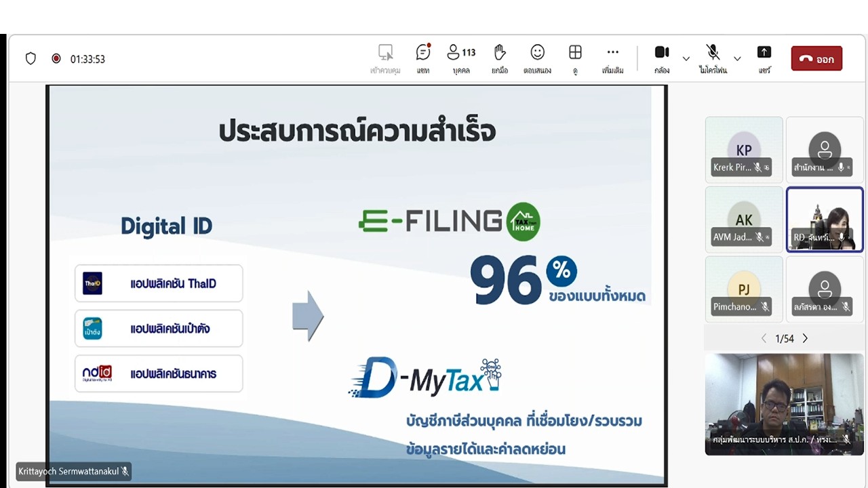Open the reactions smiley icon
This screenshot has width=868, height=488.
(537, 52)
